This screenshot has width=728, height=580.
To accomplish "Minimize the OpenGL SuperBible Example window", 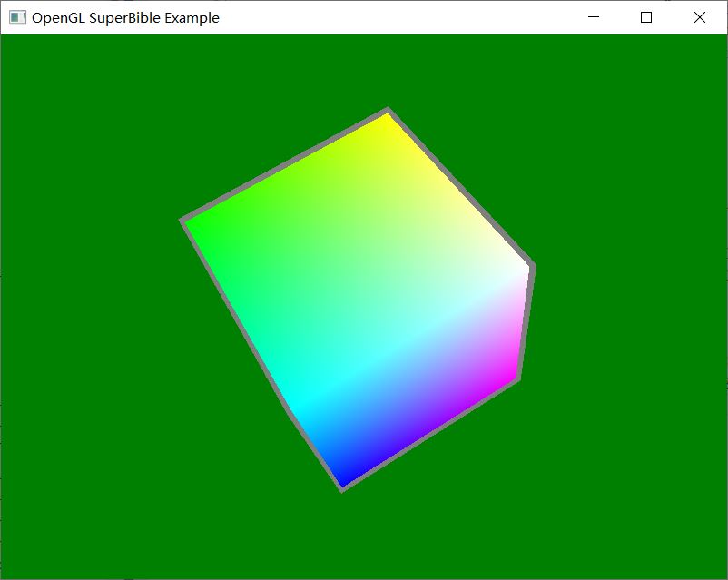I will click(x=594, y=17).
